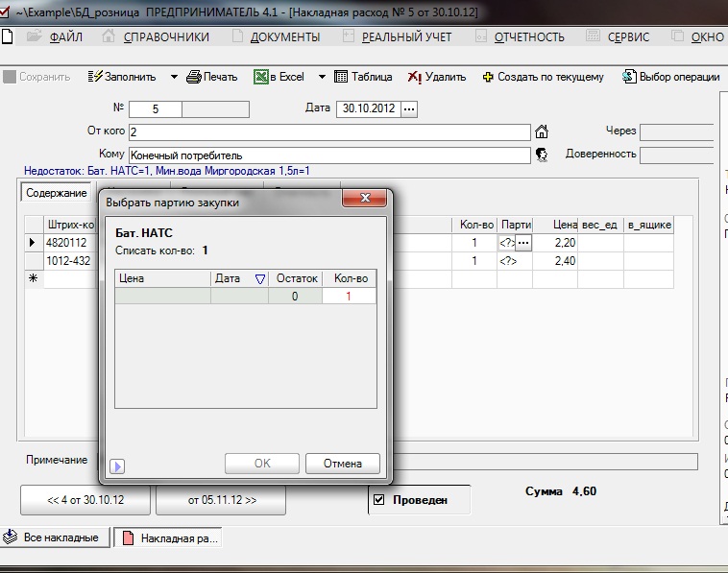Click the person icon beside Кому field

tap(542, 155)
